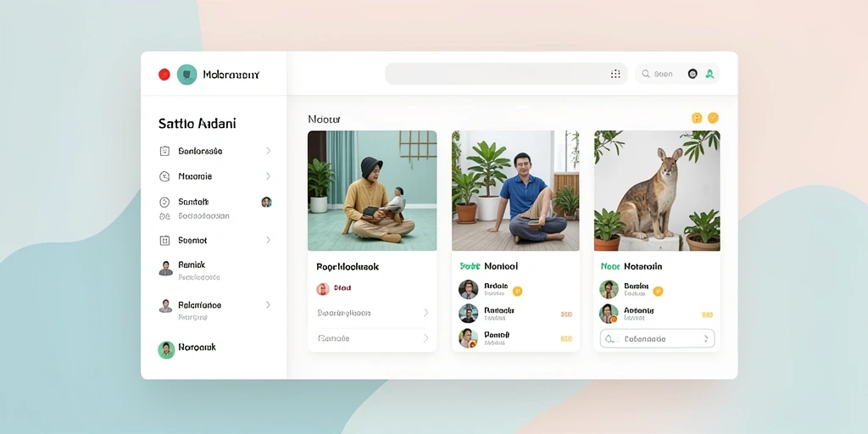Click the Ndotur section heading
The height and width of the screenshot is (434, 868).
325,119
